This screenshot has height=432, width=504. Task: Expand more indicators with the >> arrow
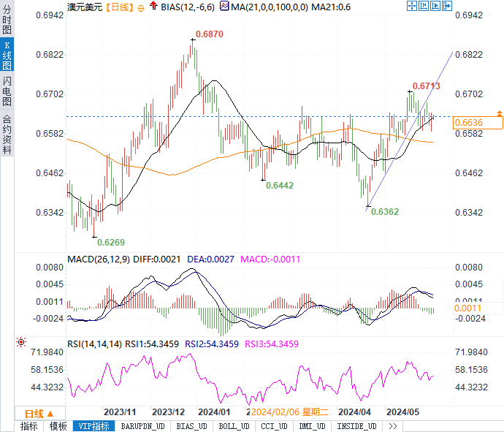click(393, 426)
